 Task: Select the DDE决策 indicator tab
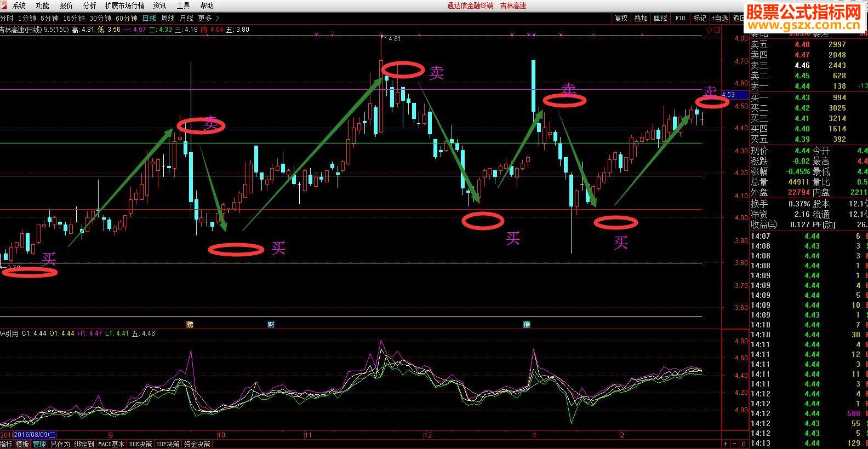point(140,444)
